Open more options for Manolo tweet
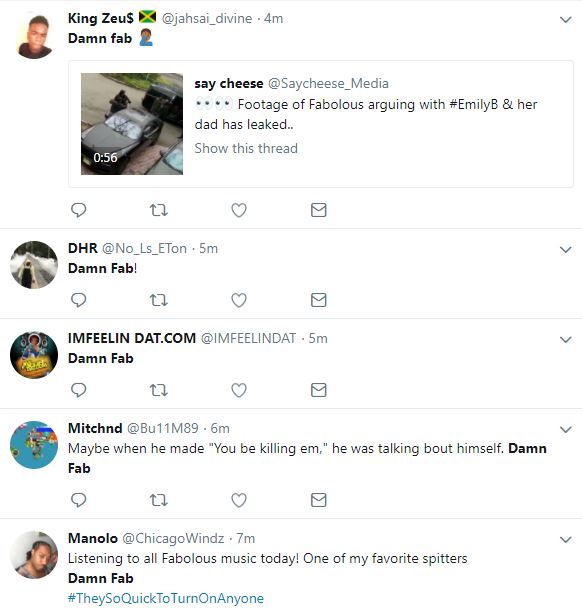Screen dimensions: 582x611 [565, 540]
